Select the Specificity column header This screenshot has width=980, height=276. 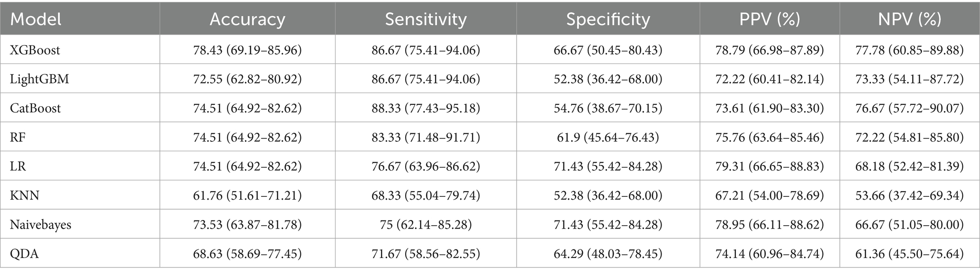click(x=608, y=19)
